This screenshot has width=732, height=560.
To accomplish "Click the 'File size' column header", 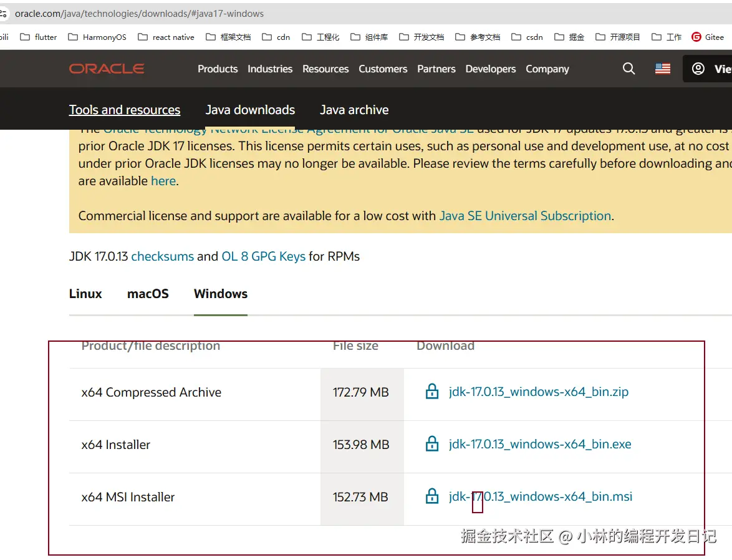I will click(x=355, y=347).
